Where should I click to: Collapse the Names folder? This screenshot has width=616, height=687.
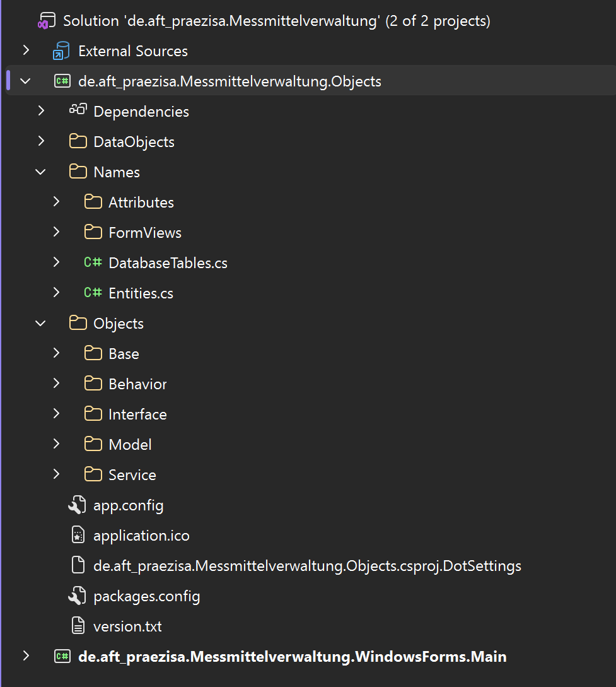coord(41,172)
